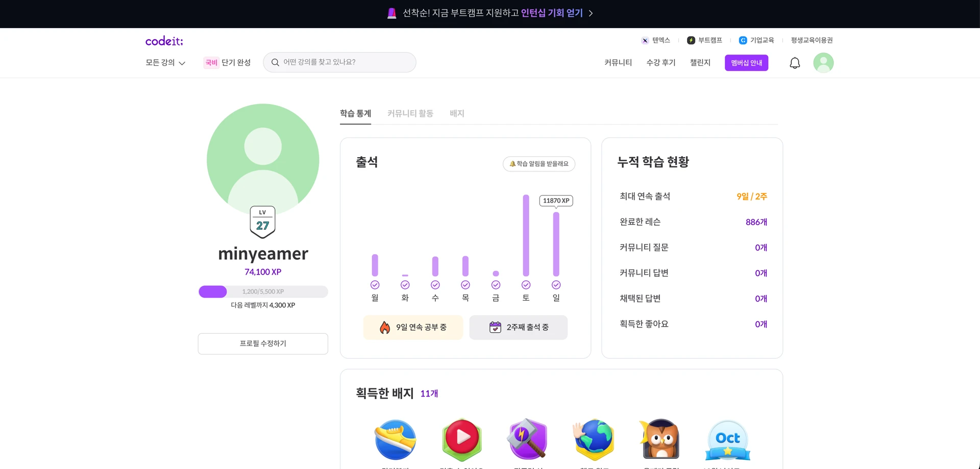Click the arrow on the top banner

[591, 13]
